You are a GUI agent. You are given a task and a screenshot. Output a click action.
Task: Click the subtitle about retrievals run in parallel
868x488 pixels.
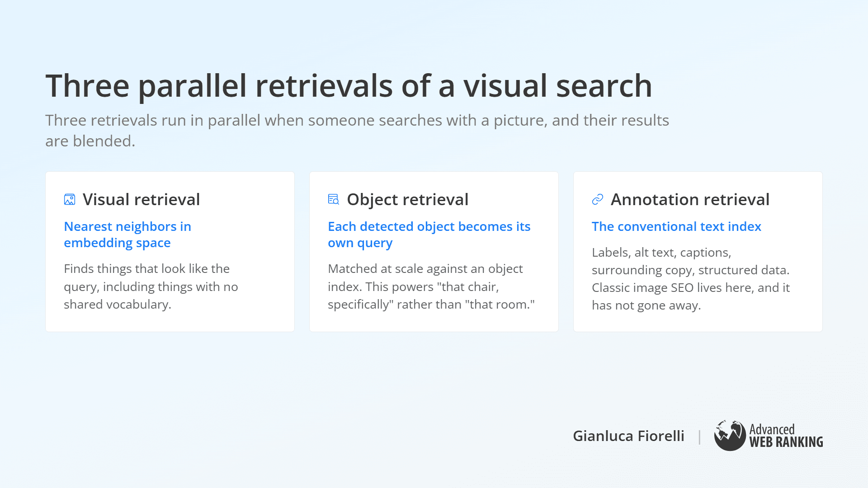[357, 131]
